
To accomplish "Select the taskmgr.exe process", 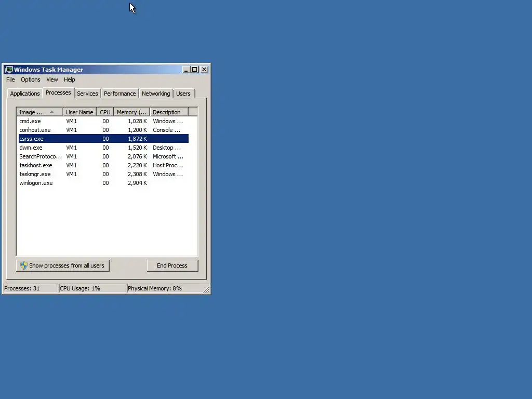I will [x=103, y=174].
